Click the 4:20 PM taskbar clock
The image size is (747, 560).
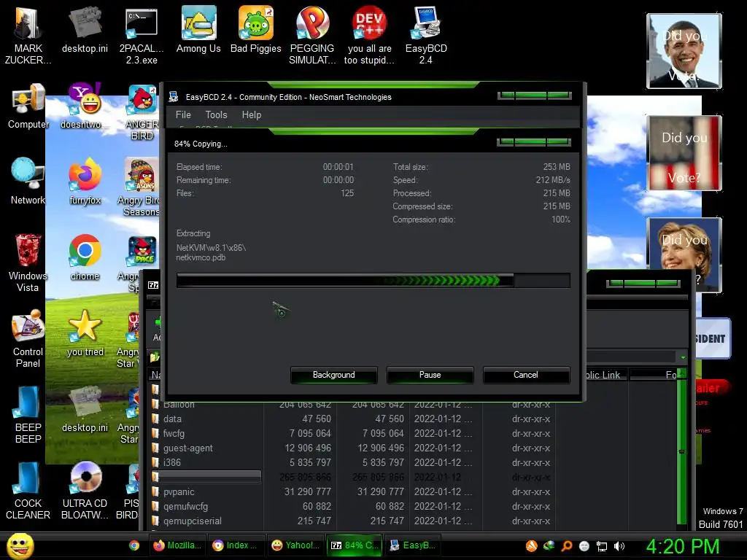[x=682, y=546]
